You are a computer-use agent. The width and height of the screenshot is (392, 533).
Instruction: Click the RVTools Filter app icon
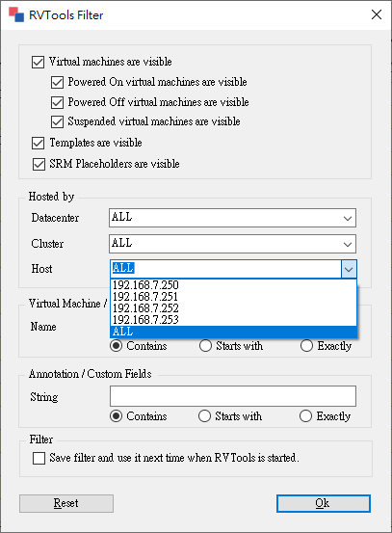click(16, 14)
